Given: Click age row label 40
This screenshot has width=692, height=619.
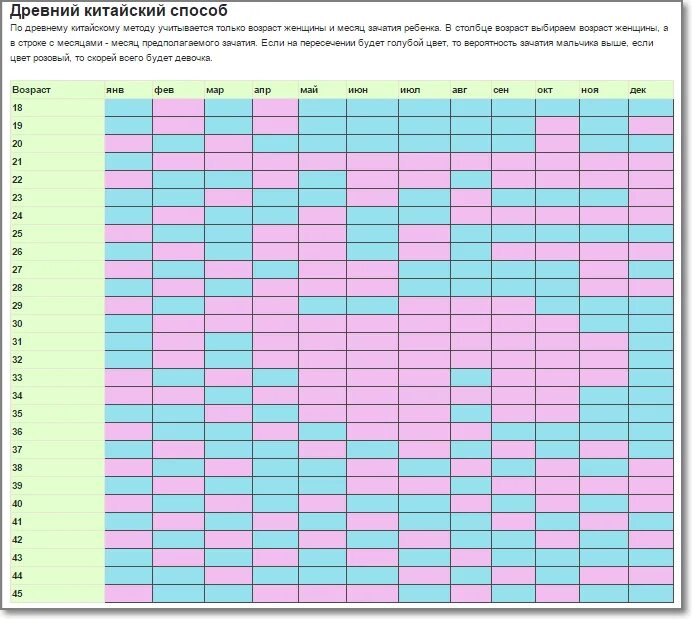Looking at the screenshot, I should click(x=17, y=504).
